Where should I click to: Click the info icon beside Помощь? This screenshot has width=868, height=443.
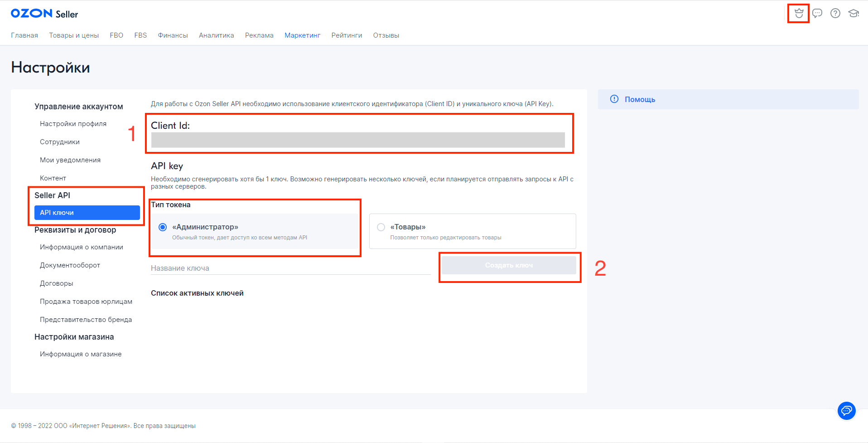pyautogui.click(x=614, y=99)
